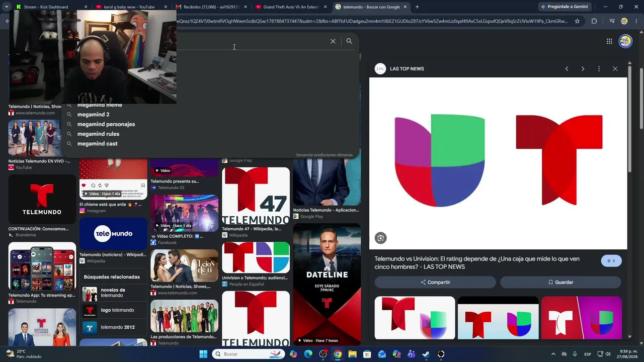Viewport: 644px width, 362px height.
Task: Open File Explorer from the taskbar
Action: click(352, 354)
